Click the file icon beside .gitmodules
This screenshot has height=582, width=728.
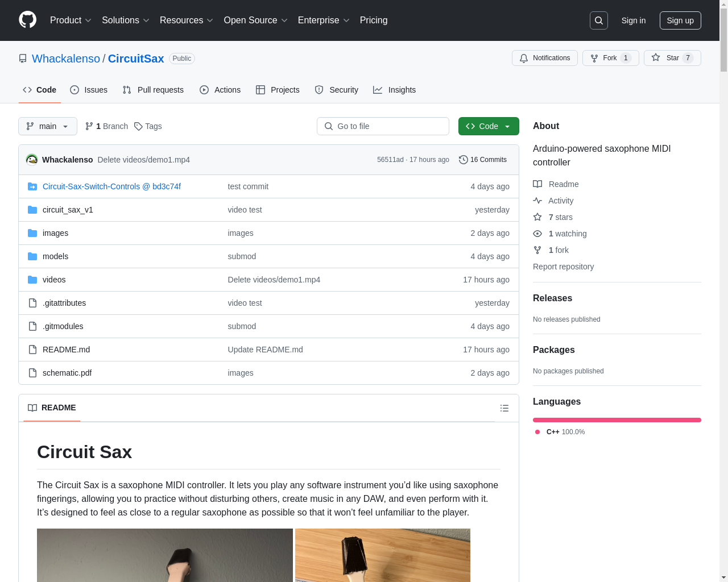click(32, 326)
